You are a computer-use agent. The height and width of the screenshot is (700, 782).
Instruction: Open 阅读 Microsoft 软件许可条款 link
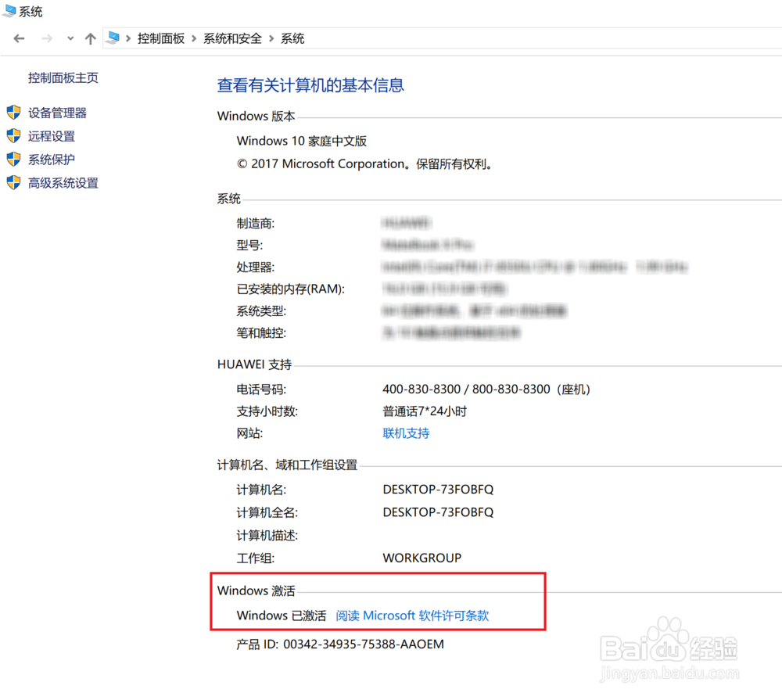tap(412, 616)
